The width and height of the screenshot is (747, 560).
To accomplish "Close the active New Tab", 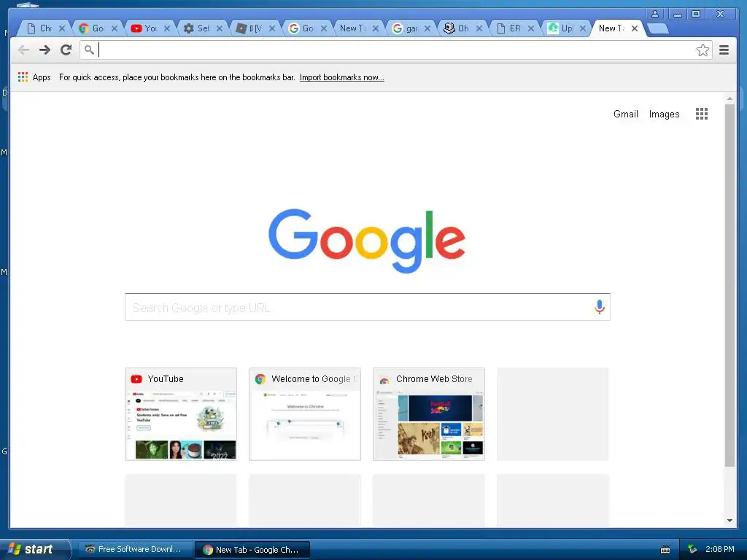I will click(635, 28).
